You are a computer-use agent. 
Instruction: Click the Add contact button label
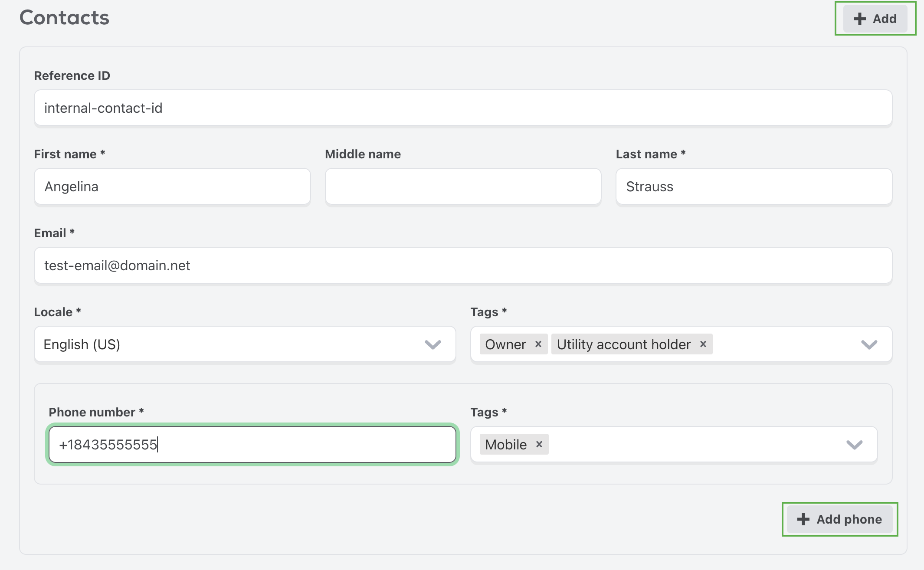(x=885, y=19)
